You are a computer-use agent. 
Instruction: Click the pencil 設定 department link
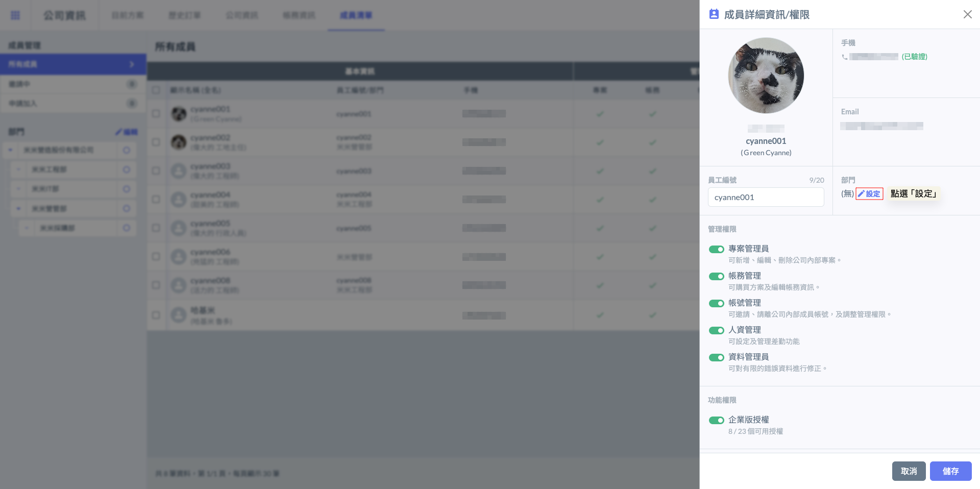[869, 194]
